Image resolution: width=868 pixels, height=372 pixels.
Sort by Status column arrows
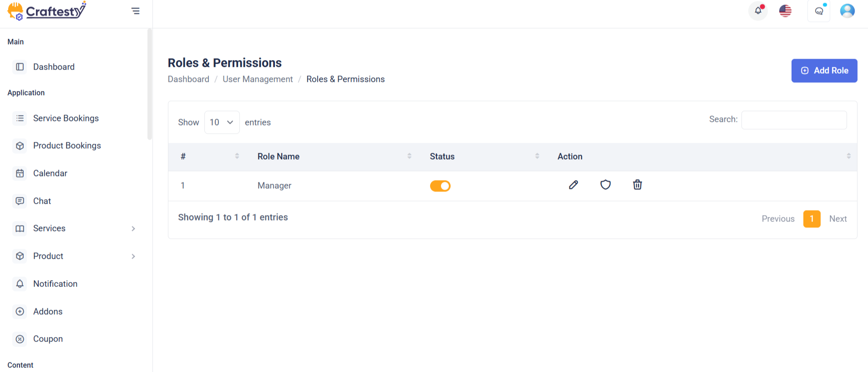pos(537,156)
